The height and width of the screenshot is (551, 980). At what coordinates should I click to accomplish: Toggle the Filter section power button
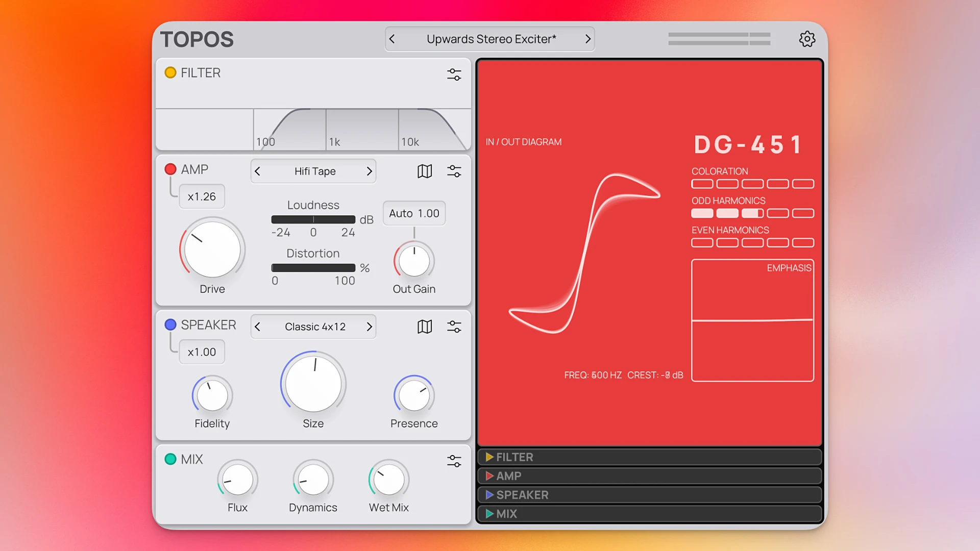click(170, 72)
